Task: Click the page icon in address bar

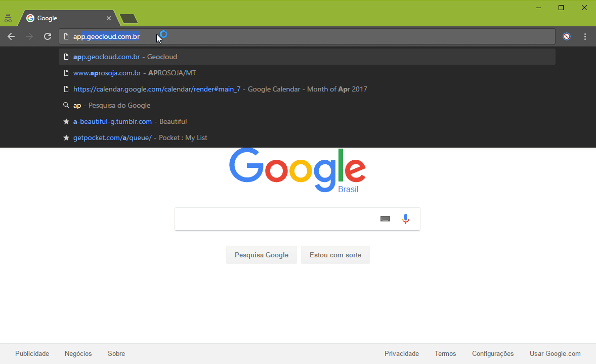Action: tap(66, 36)
